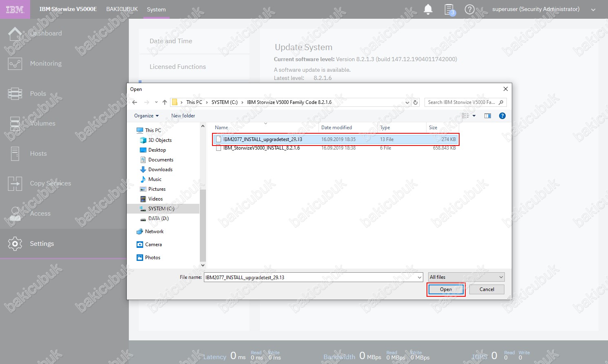Screen dimensions: 608x364
Task: Open the System tab
Action: [x=156, y=9]
